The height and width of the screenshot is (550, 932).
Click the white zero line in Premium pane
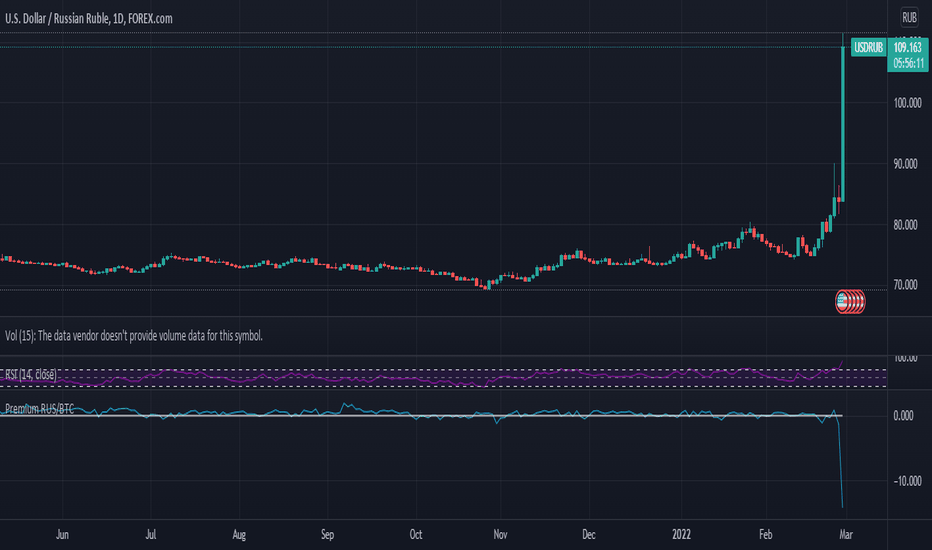pyautogui.click(x=421, y=416)
